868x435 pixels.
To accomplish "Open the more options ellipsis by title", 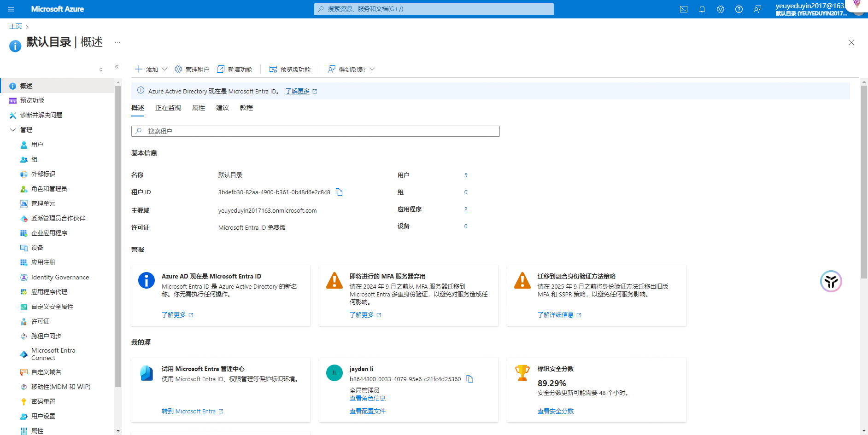I will click(117, 42).
